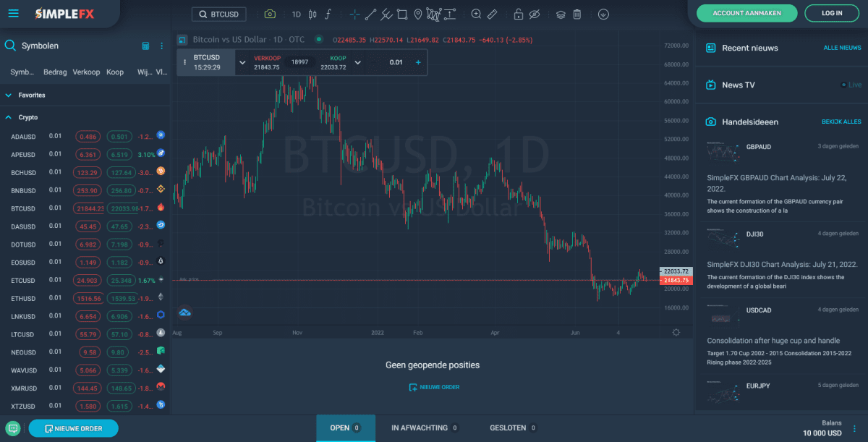Screen dimensions: 868x442
Task: Click the 0.01 volume input field
Action: [396, 62]
